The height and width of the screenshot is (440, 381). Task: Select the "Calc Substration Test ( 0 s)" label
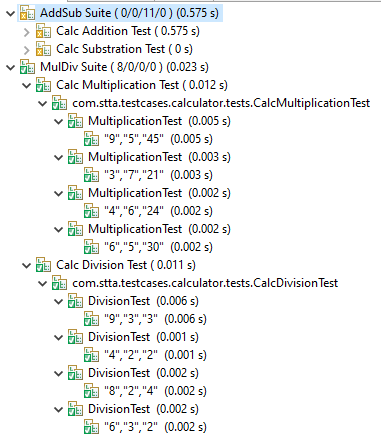[x=124, y=49]
